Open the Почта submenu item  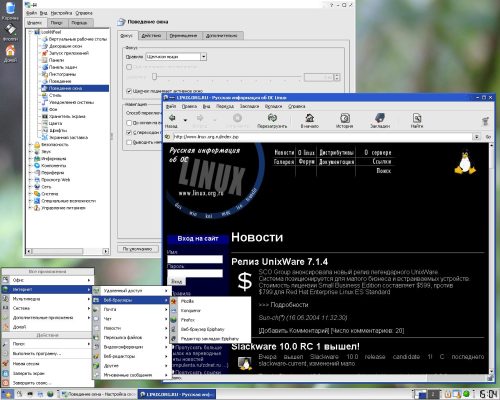point(131,309)
